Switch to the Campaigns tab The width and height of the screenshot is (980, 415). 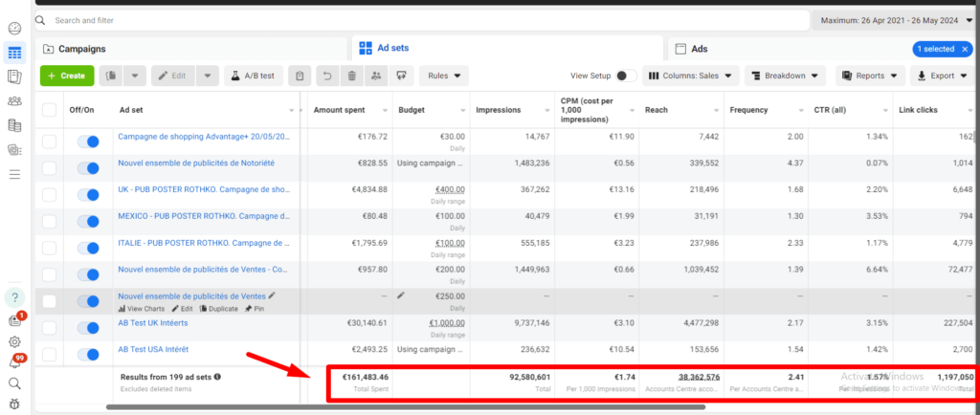[191, 49]
